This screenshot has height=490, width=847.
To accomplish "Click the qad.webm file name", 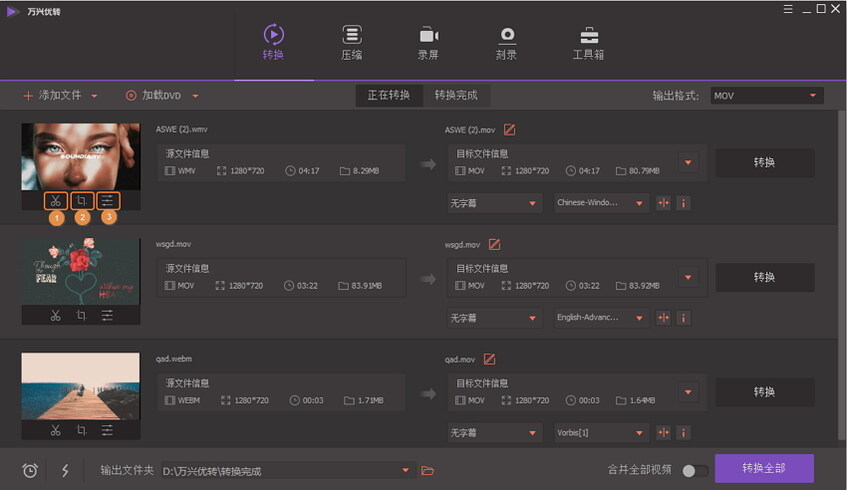I will coord(174,359).
